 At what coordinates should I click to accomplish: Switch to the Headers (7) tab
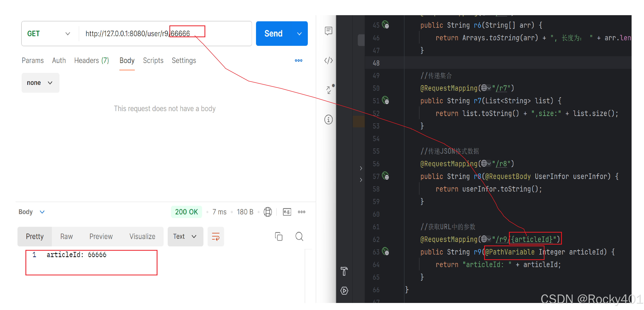[92, 61]
